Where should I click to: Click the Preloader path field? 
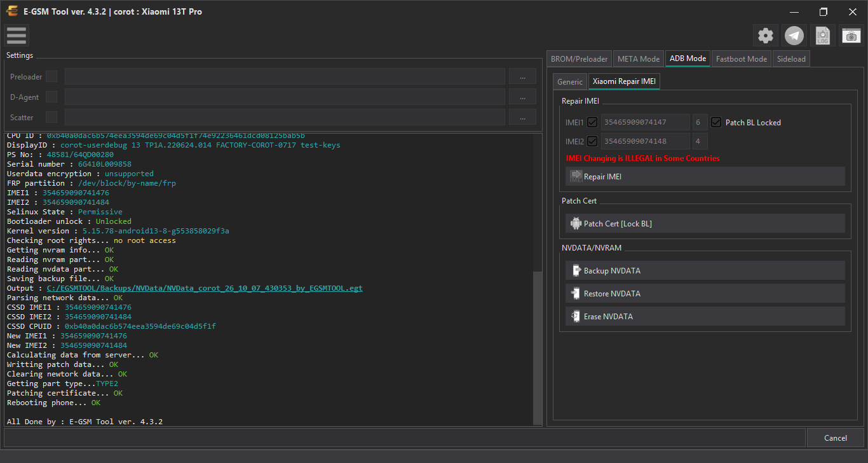click(x=285, y=77)
